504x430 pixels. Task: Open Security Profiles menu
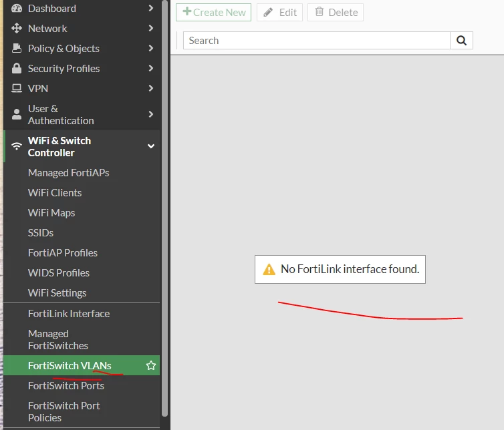tap(82, 68)
